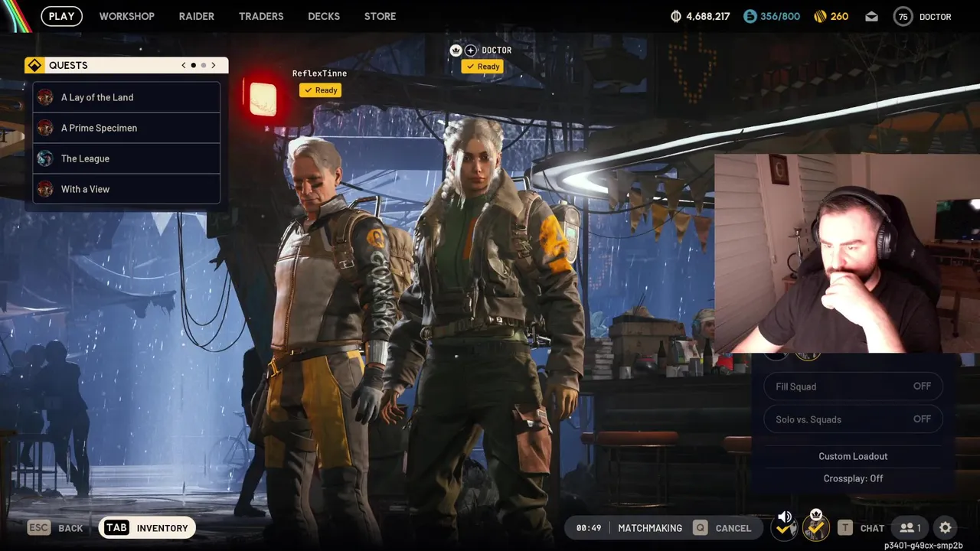Toggle DOCTOR Ready status
This screenshot has height=551, width=980.
pyautogui.click(x=482, y=67)
